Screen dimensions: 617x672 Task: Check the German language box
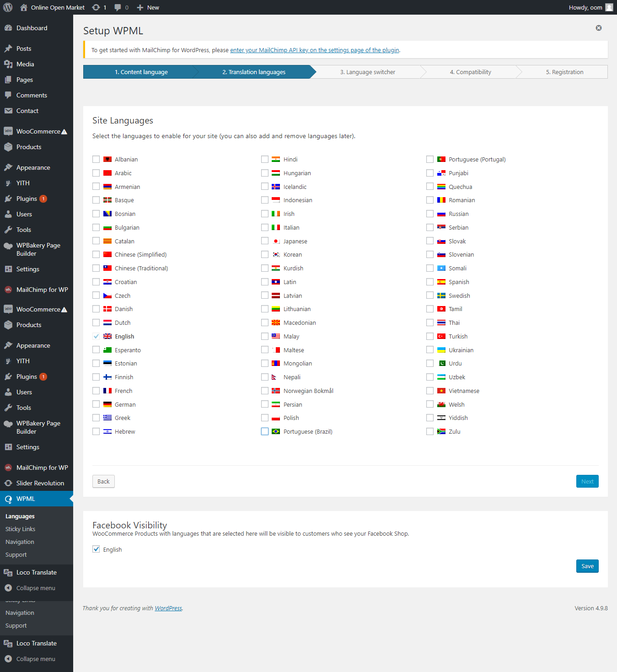click(96, 404)
